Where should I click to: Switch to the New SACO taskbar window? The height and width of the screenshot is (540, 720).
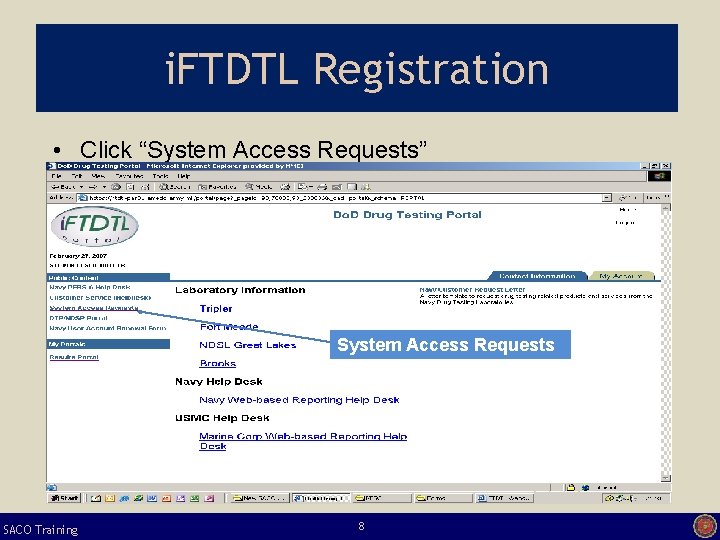click(x=259, y=498)
